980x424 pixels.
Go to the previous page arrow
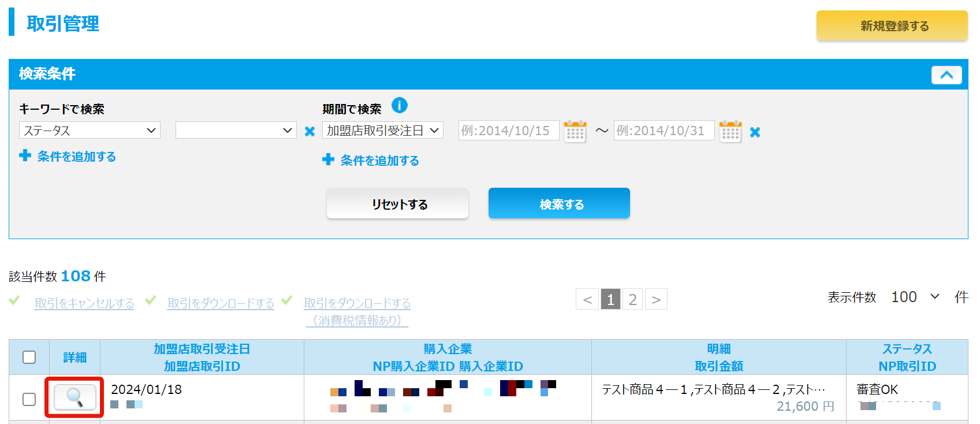click(x=587, y=299)
